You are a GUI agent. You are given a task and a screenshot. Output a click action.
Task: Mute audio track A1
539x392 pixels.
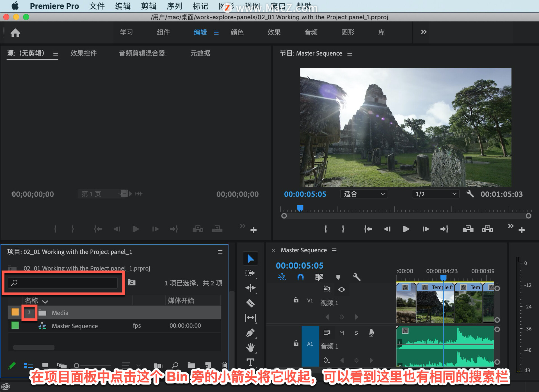tap(341, 333)
